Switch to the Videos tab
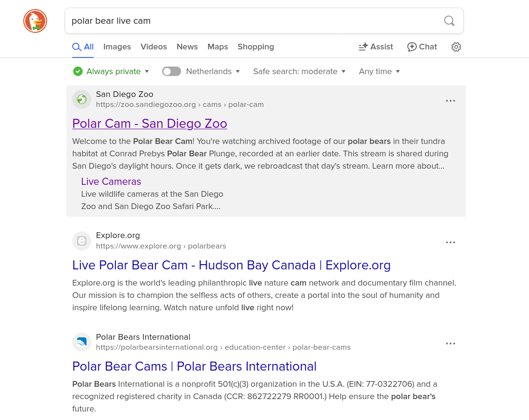Image resolution: width=529 pixels, height=420 pixels. [x=154, y=47]
